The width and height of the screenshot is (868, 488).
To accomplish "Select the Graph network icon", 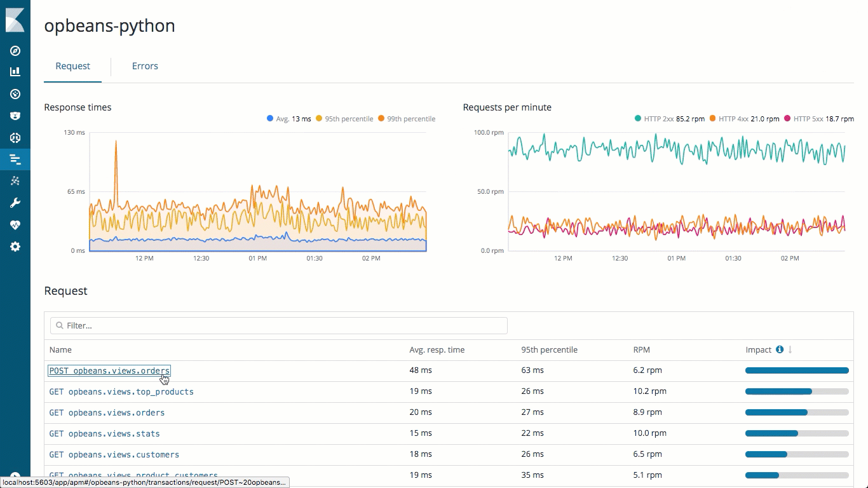I will (15, 181).
